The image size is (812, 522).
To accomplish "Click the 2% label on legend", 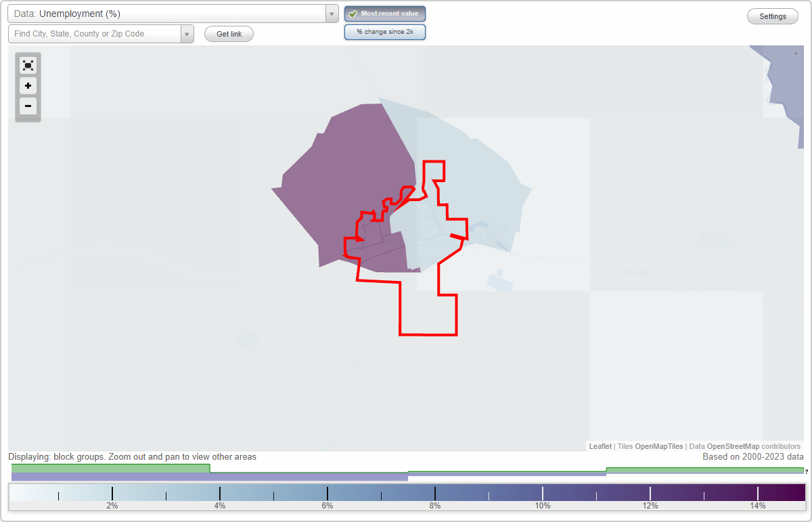I will [x=112, y=505].
